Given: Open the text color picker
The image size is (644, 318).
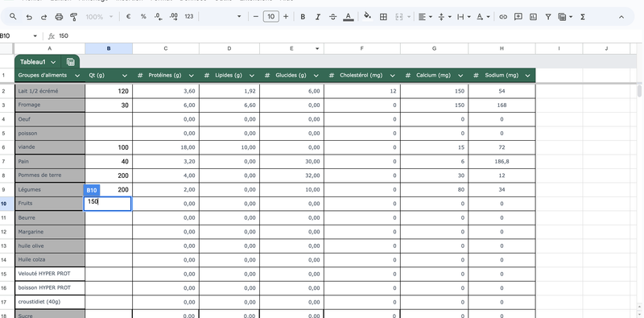Looking at the screenshot, I should pos(349,17).
